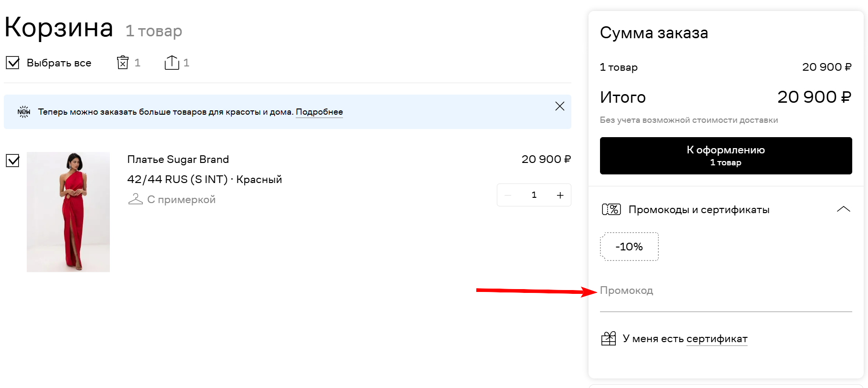Image resolution: width=868 pixels, height=388 pixels.
Task: Click the hanger icon beside С примеркой
Action: tap(136, 199)
